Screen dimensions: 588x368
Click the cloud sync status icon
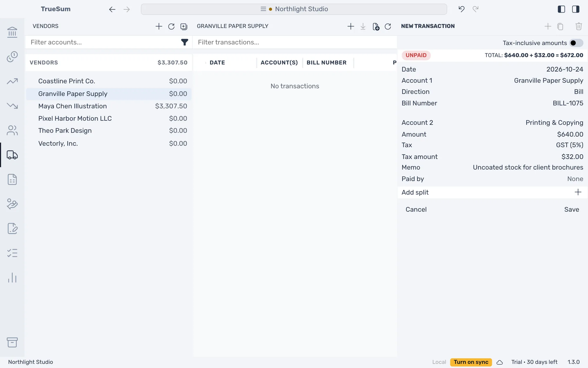[500, 362]
